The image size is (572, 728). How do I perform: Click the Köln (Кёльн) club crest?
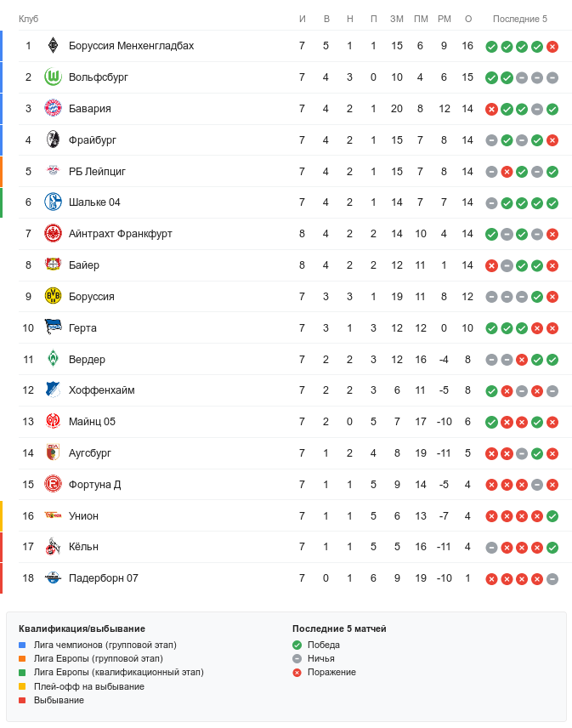pyautogui.click(x=53, y=547)
